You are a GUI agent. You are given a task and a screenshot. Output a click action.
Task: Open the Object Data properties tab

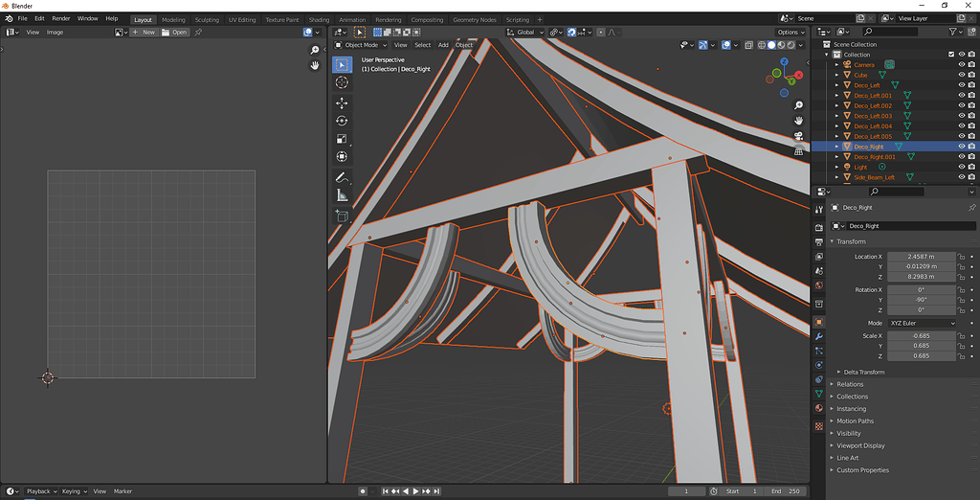(819, 394)
